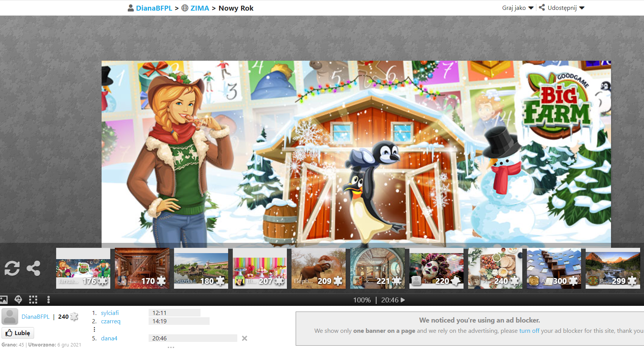Open the Udostępnij share dropdown

point(562,8)
